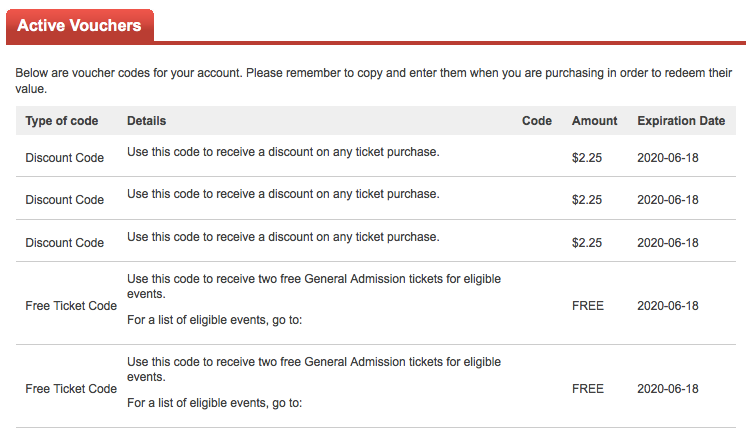This screenshot has width=746, height=428.
Task: Click FREE amount in the first free ticket row
Action: coord(588,306)
